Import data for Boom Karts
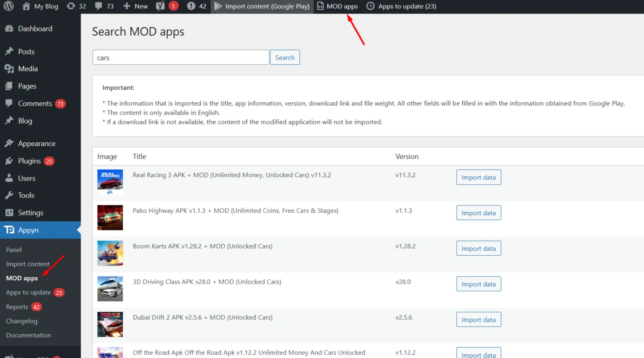 [478, 248]
